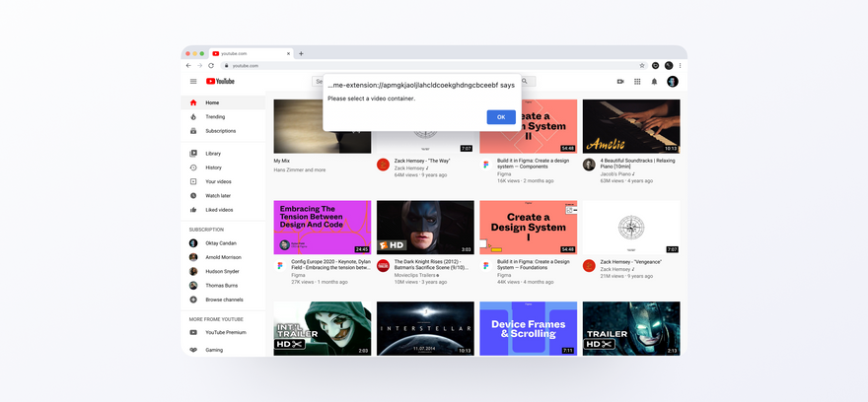The width and height of the screenshot is (868, 402).
Task: Open the Chrome three-dot menu
Action: pyautogui.click(x=680, y=65)
